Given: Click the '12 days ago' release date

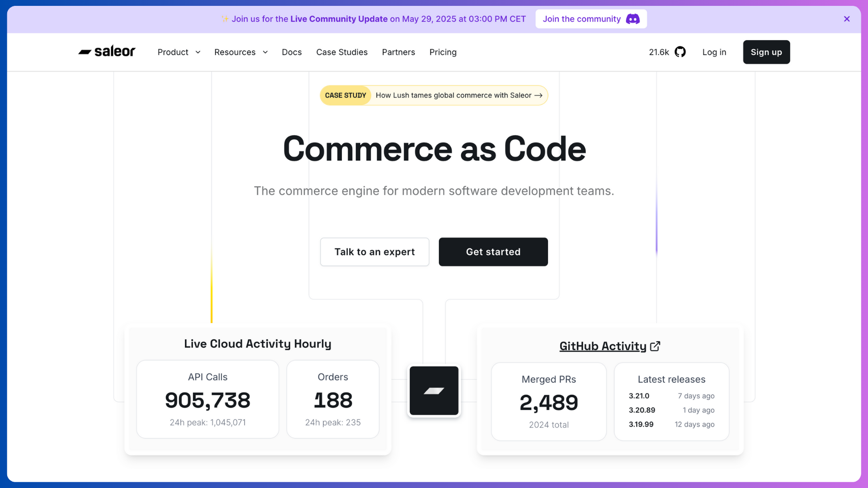Looking at the screenshot, I should pos(694,424).
